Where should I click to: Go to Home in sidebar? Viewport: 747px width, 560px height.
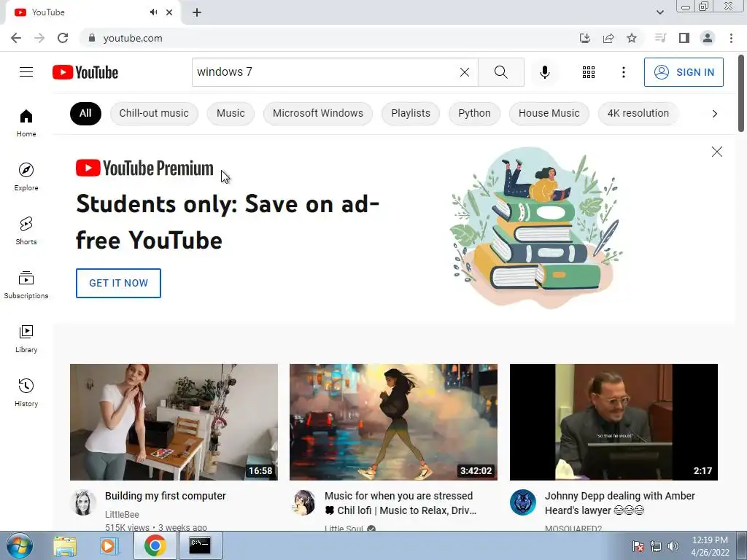[x=26, y=122]
